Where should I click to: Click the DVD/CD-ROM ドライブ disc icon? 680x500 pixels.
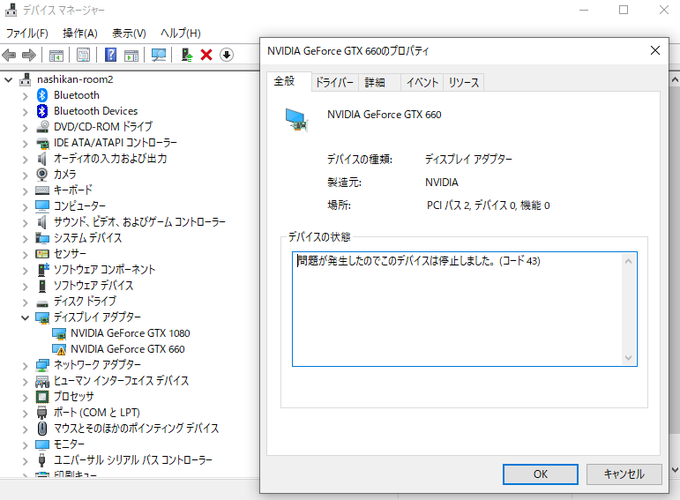[x=42, y=127]
